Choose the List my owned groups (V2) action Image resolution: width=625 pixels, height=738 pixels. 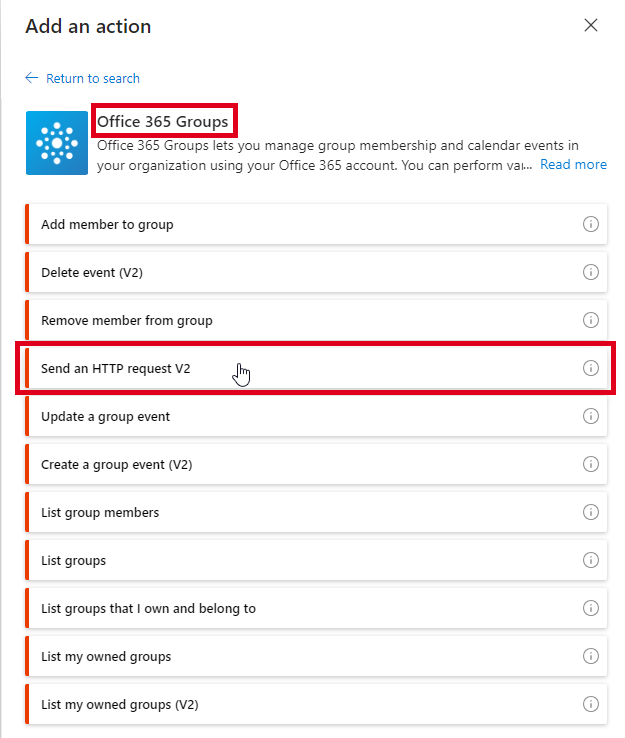point(119,705)
